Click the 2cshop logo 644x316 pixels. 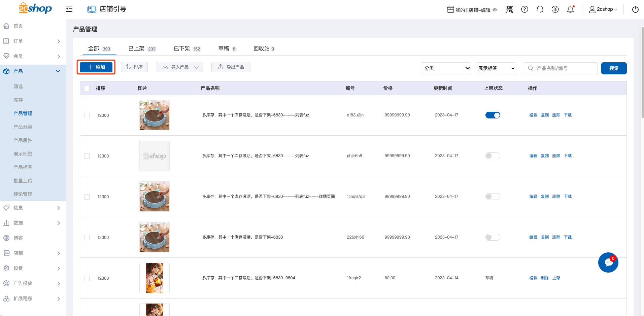(x=35, y=8)
